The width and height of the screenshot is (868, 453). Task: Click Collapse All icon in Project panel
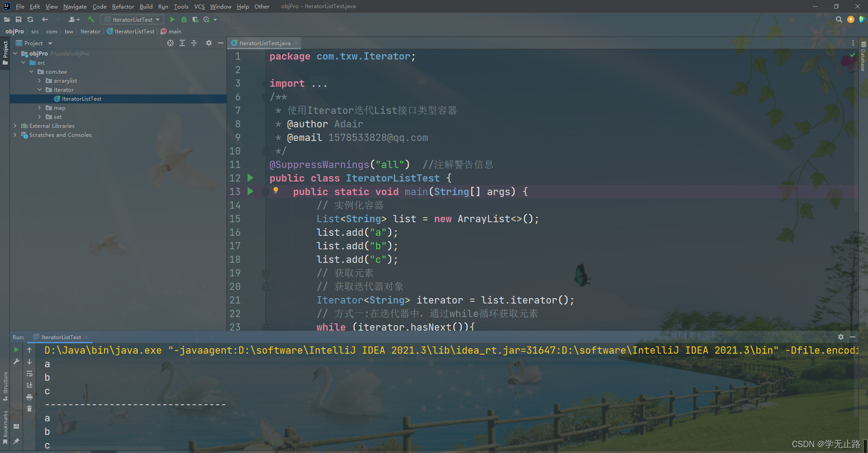pos(194,43)
